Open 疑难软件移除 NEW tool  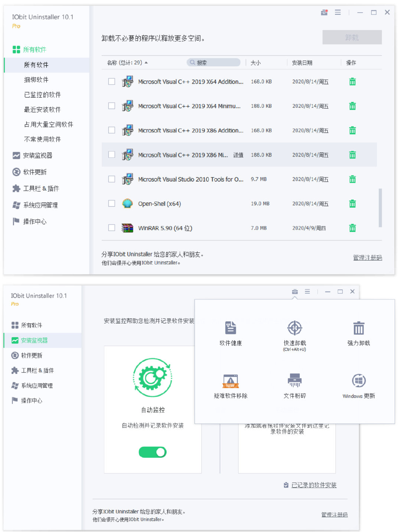(x=231, y=386)
